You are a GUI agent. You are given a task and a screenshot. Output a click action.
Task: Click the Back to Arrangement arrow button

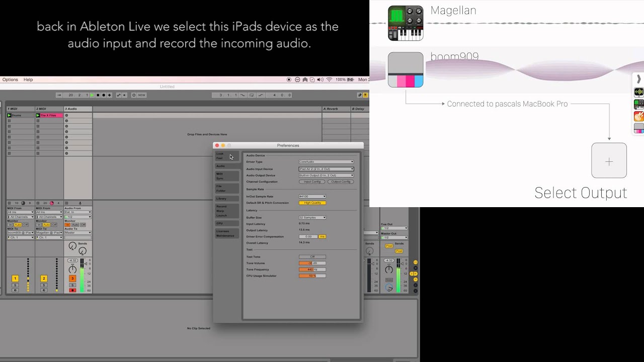[124, 95]
